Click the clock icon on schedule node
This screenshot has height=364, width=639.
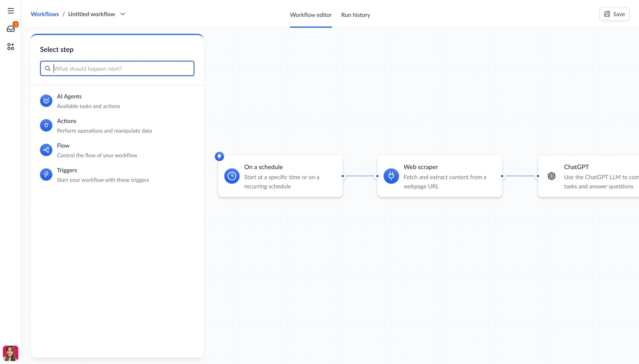232,176
